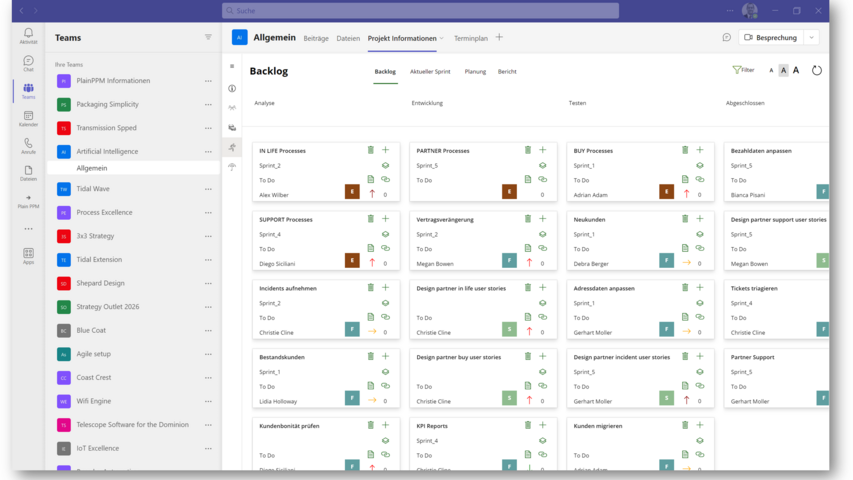Switch to the Aktueller Sprint tab
This screenshot has height=480, width=853.
[x=430, y=72]
